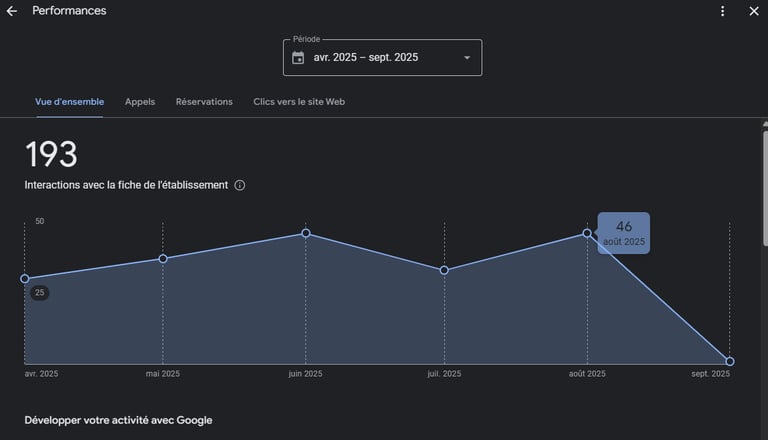Open the three-dot more options menu

pyautogui.click(x=723, y=11)
